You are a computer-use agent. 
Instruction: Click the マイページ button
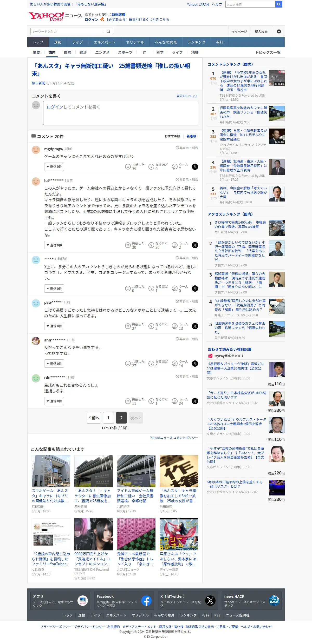tap(239, 31)
